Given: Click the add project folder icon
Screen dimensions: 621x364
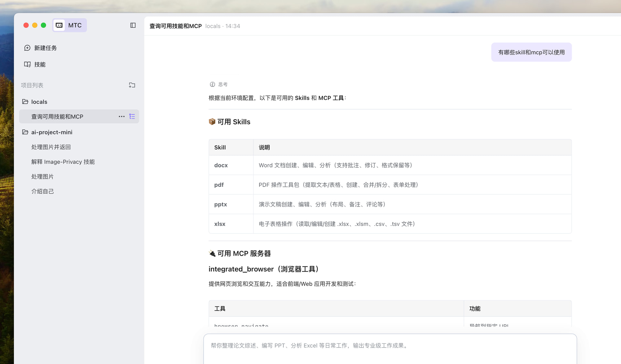Looking at the screenshot, I should pos(132,85).
